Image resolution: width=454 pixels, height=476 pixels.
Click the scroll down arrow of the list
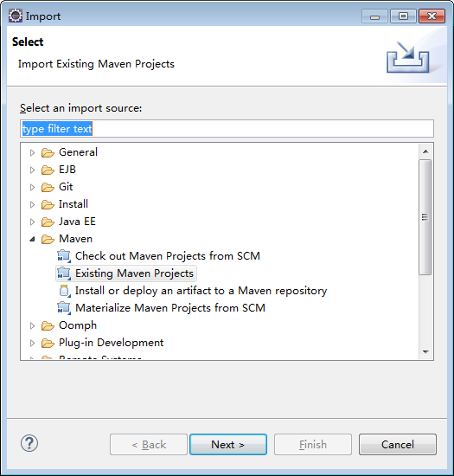click(425, 352)
